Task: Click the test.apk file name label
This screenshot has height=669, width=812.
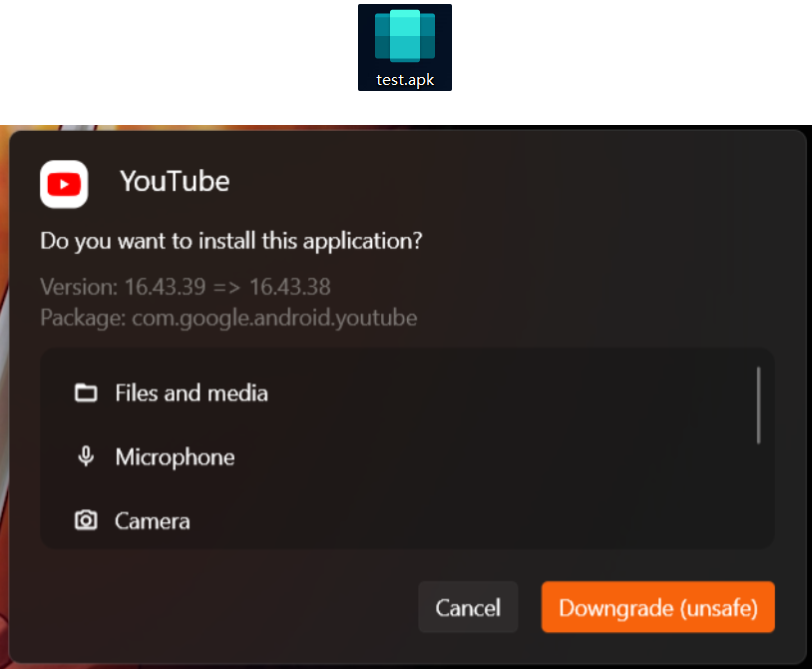Action: click(x=405, y=80)
